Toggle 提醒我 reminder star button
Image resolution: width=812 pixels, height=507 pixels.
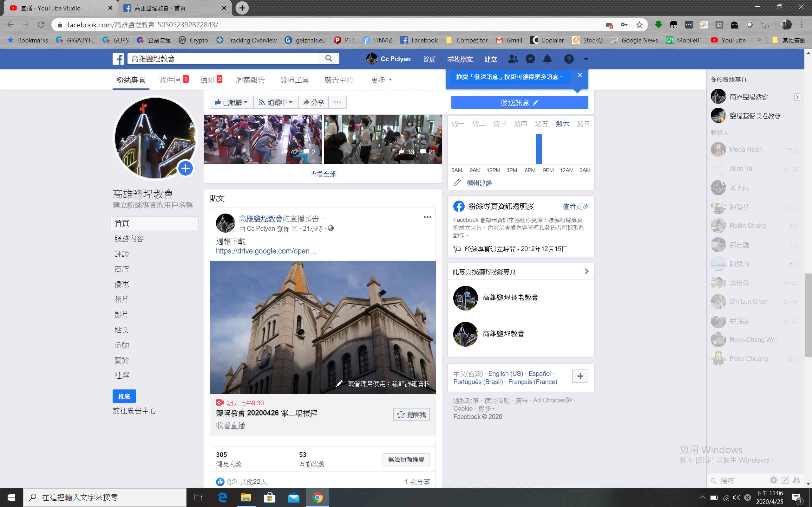[411, 414]
